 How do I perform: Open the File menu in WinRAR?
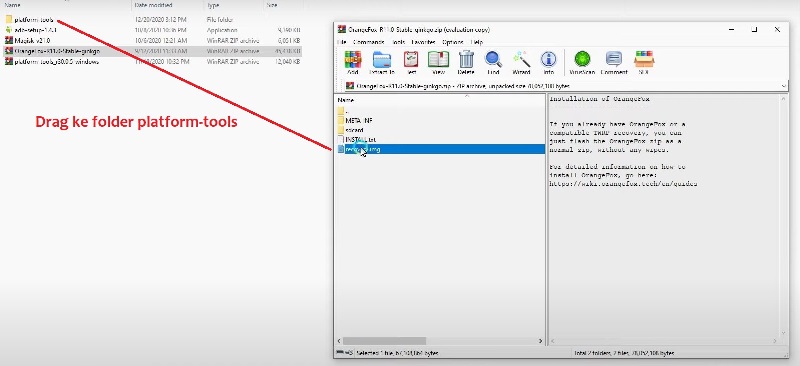tap(341, 42)
